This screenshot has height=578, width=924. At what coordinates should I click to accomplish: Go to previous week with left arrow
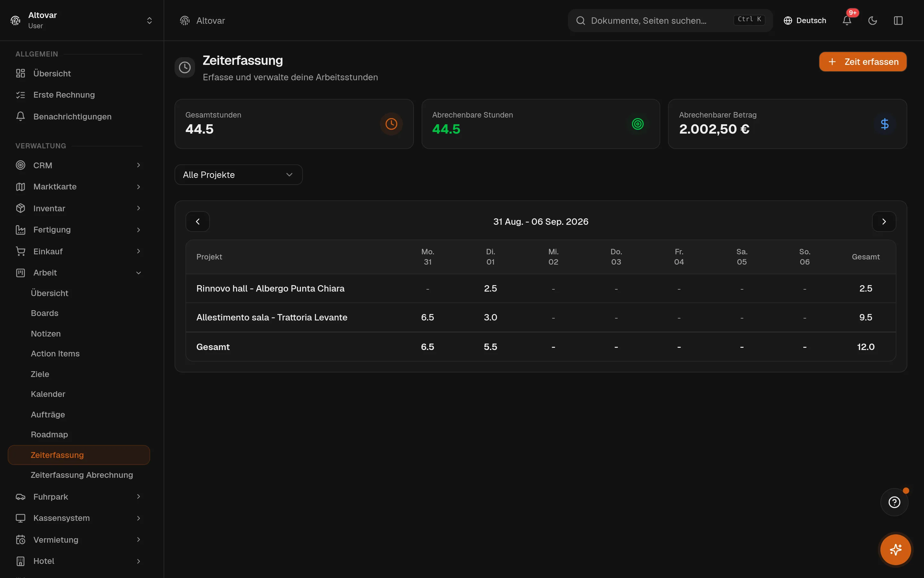click(197, 222)
